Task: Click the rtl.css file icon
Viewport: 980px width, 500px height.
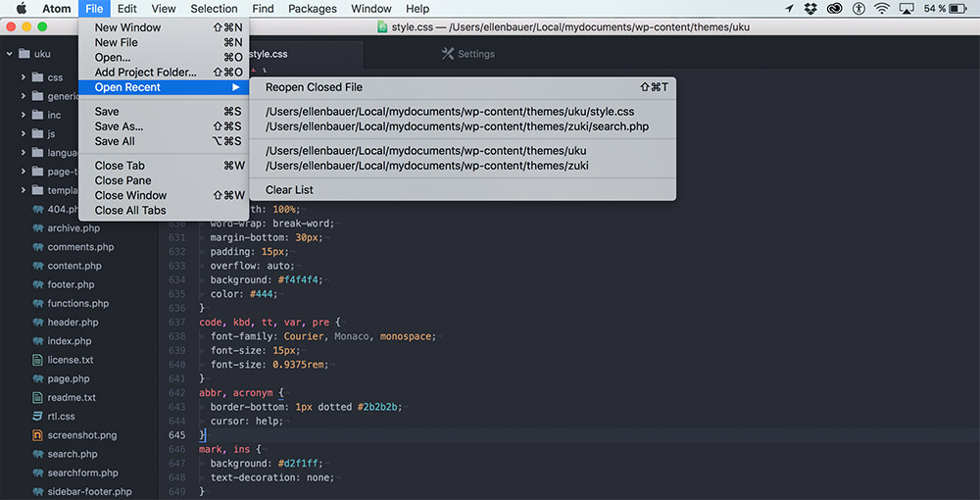Action: (x=37, y=416)
